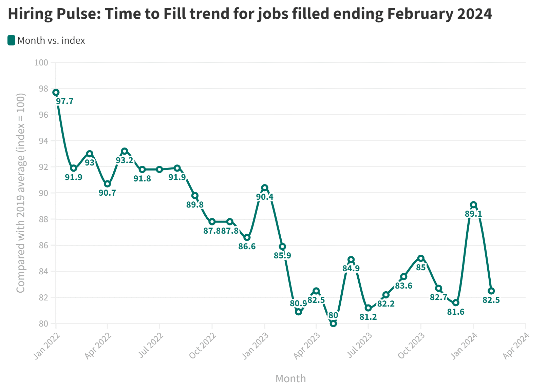Click the 'Hiring Pulse' chart title
Viewport: 547px width, 392px height.
pos(249,14)
